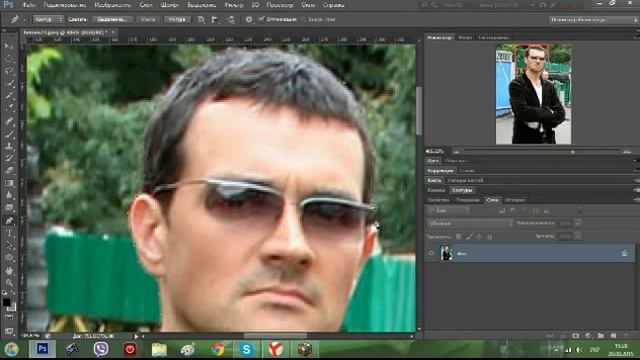Select the Crop tool
640x360 pixels.
(9, 96)
